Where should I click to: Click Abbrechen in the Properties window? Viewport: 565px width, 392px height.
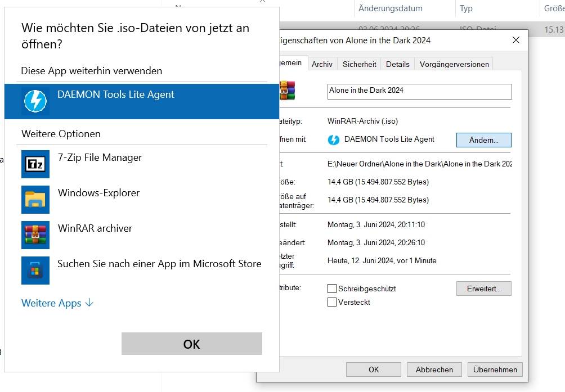(x=434, y=370)
